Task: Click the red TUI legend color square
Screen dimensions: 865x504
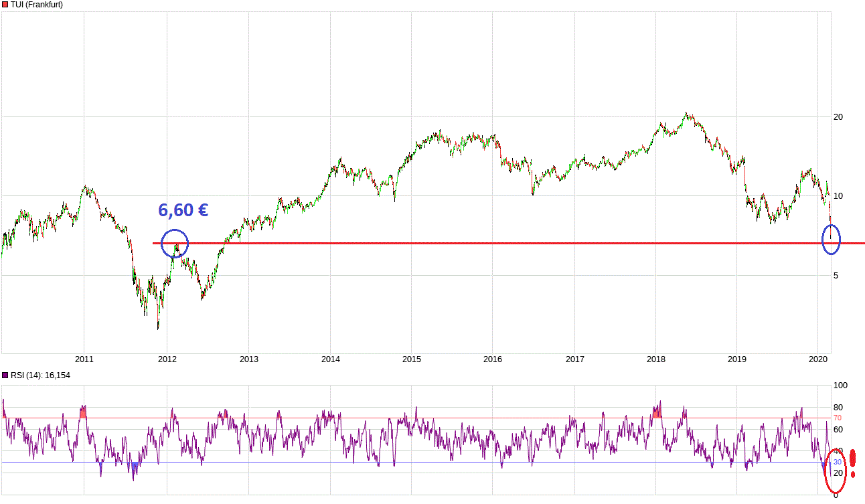Action: coord(5,5)
